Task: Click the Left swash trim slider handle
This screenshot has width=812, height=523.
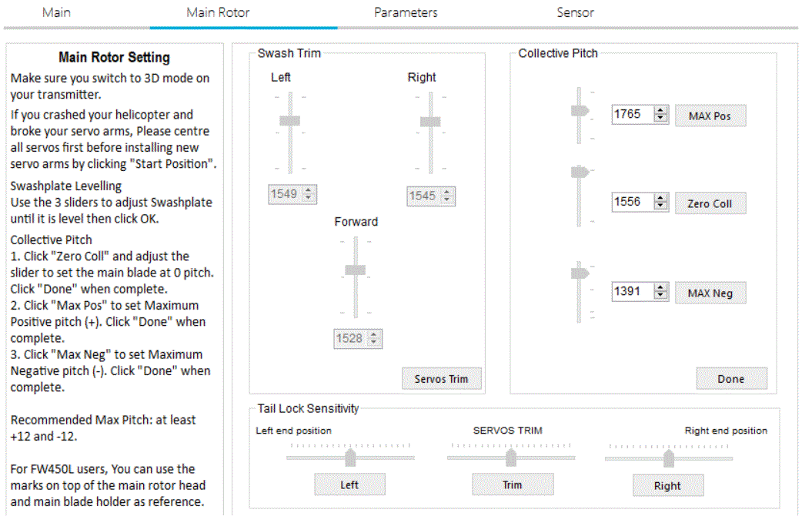Action: (289, 120)
